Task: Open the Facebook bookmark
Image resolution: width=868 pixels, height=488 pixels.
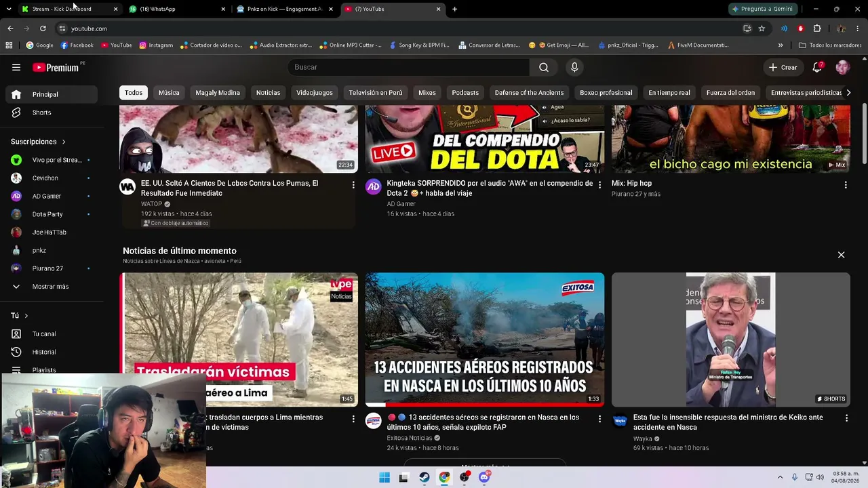Action: pos(77,45)
